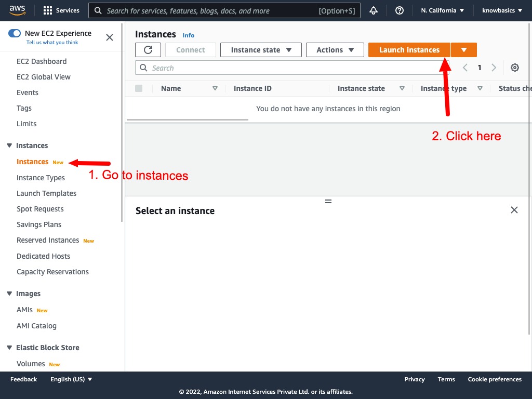Sort by Instance type column arrow
Image resolution: width=532 pixels, height=399 pixels.
480,88
